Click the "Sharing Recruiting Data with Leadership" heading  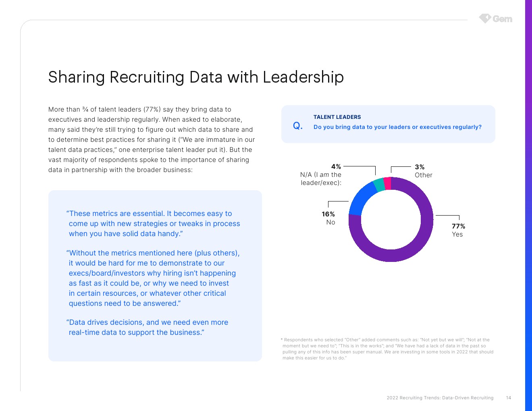(x=196, y=77)
